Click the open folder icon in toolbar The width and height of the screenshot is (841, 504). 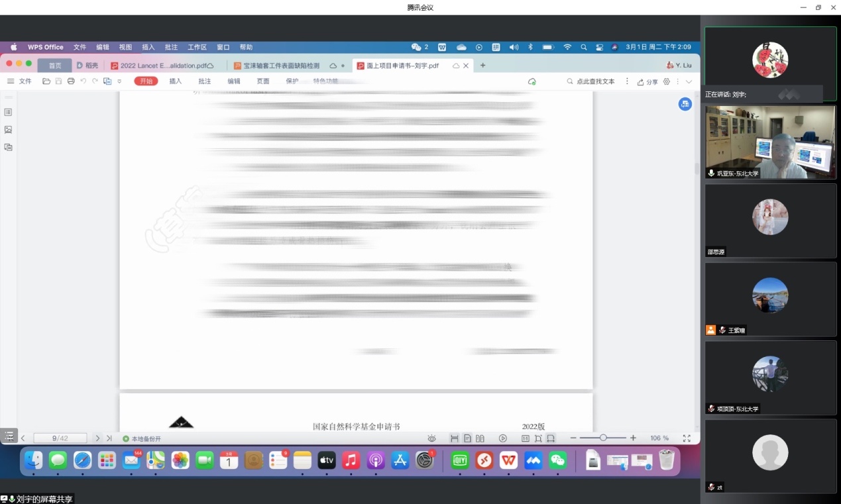coord(46,81)
